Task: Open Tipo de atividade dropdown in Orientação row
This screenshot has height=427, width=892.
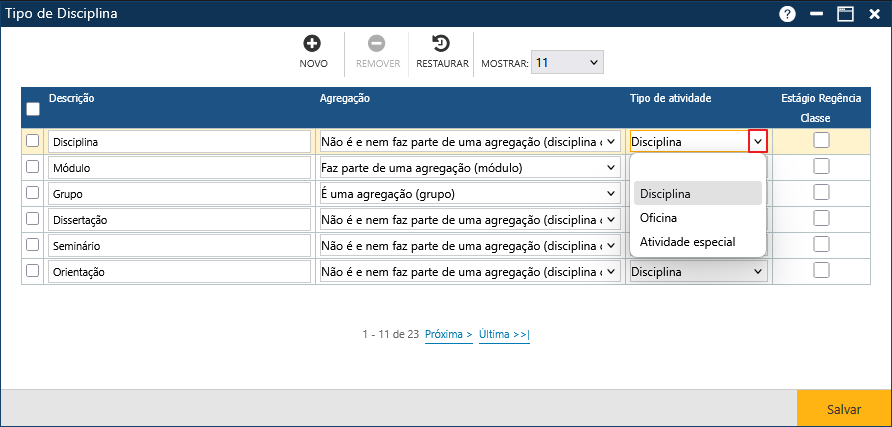Action: [699, 272]
